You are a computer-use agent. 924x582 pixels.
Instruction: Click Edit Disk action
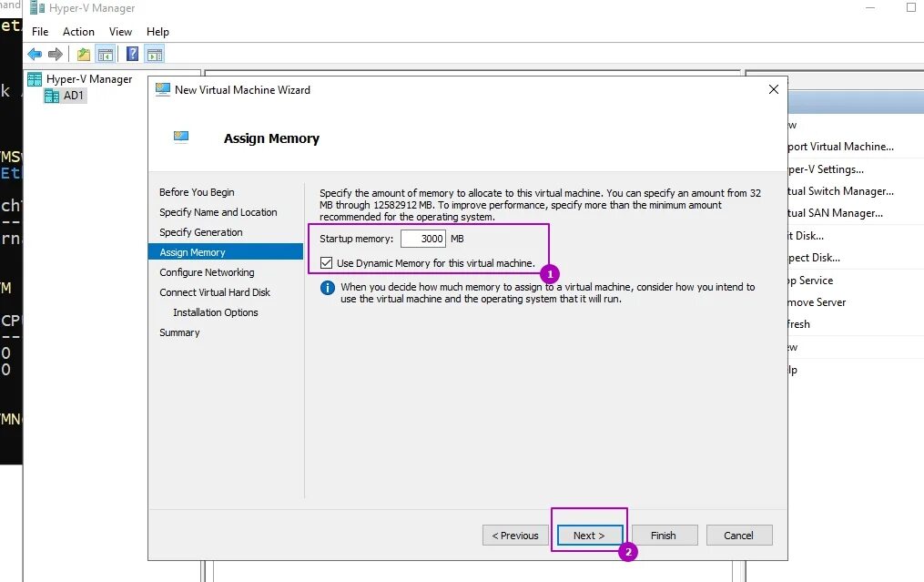807,236
